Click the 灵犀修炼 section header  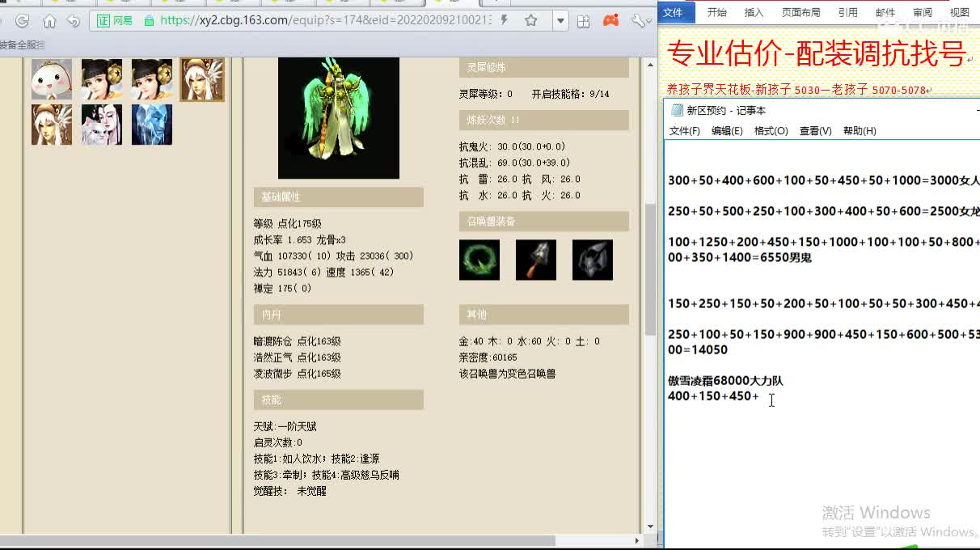(x=544, y=67)
